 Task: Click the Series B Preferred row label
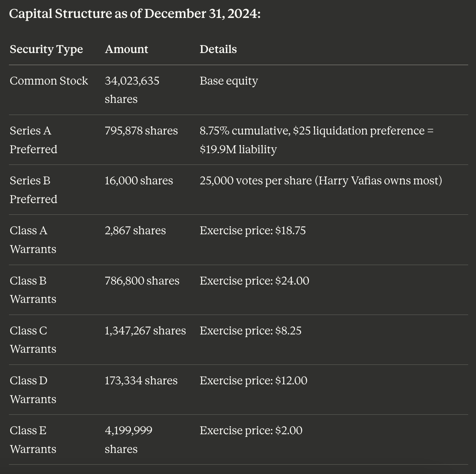point(33,190)
